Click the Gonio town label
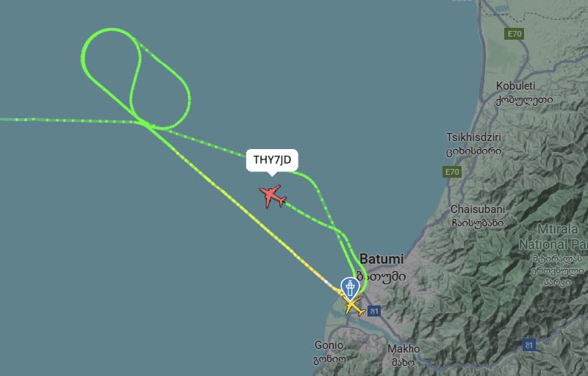 click(x=329, y=345)
